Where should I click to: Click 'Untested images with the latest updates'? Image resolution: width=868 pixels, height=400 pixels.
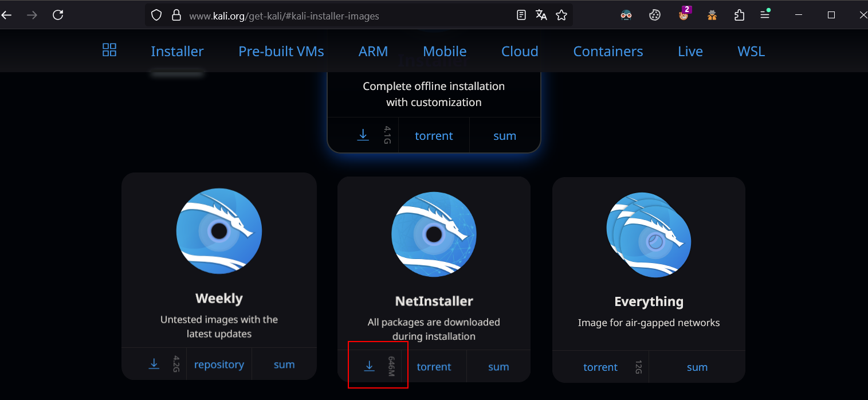pyautogui.click(x=219, y=327)
